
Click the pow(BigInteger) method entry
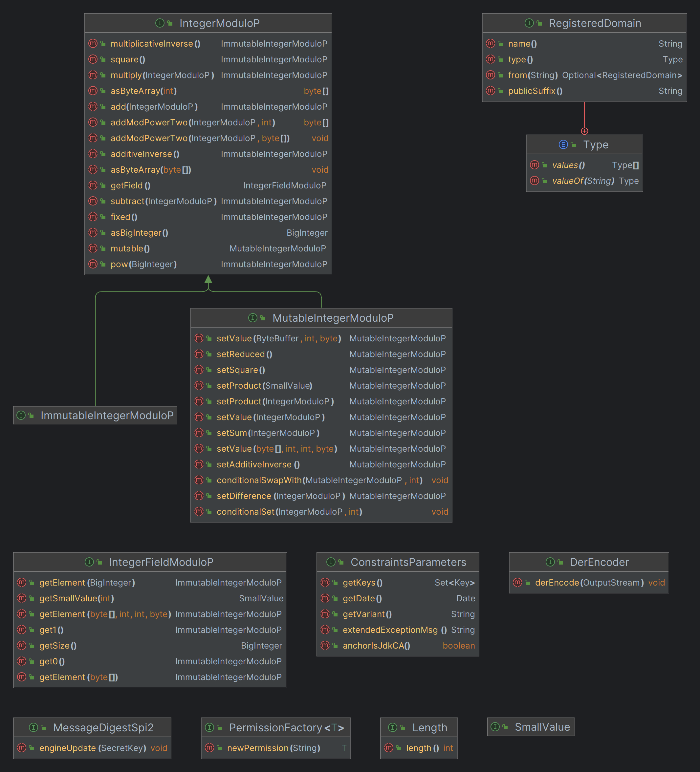click(x=143, y=264)
